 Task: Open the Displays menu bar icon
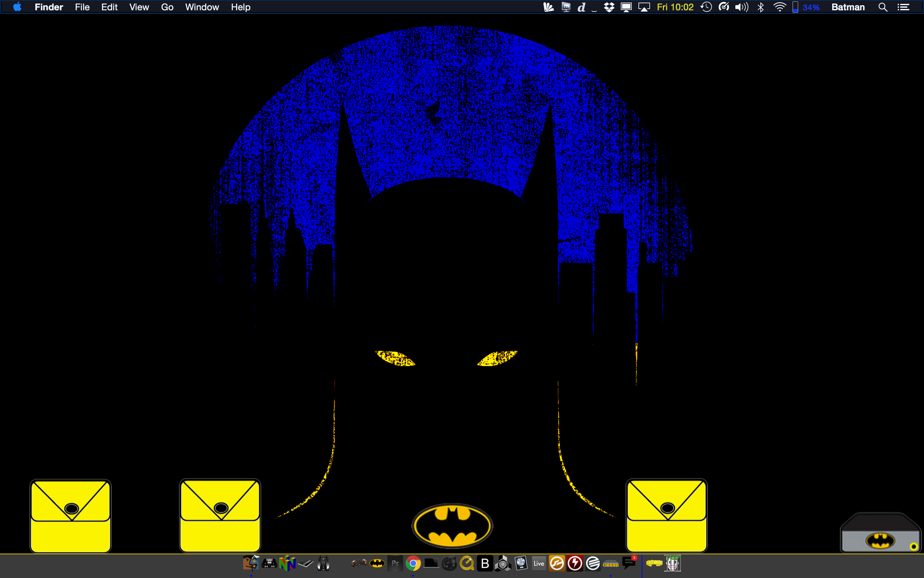tap(626, 7)
